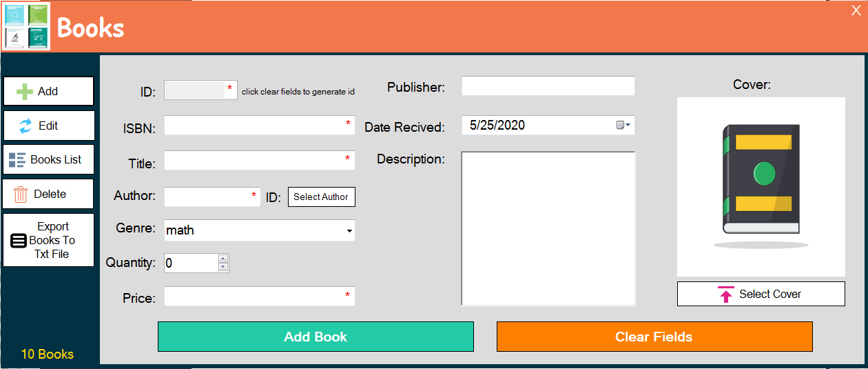Export Books To Txt File
Image resolution: width=868 pixels, height=369 pixels.
pos(48,240)
